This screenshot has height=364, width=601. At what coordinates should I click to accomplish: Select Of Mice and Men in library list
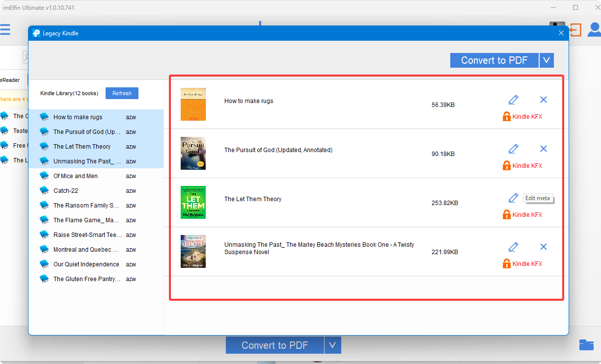96,176
